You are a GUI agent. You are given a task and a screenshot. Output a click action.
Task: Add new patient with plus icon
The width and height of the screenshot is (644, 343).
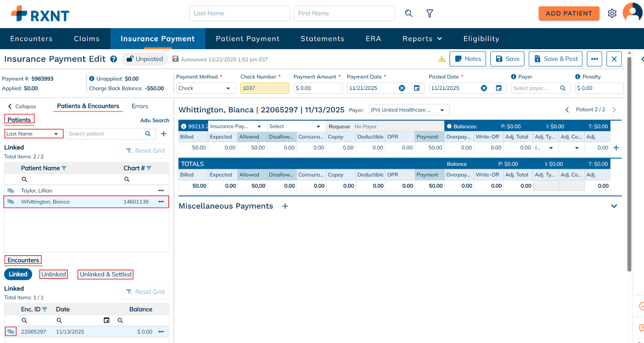pyautogui.click(x=164, y=134)
